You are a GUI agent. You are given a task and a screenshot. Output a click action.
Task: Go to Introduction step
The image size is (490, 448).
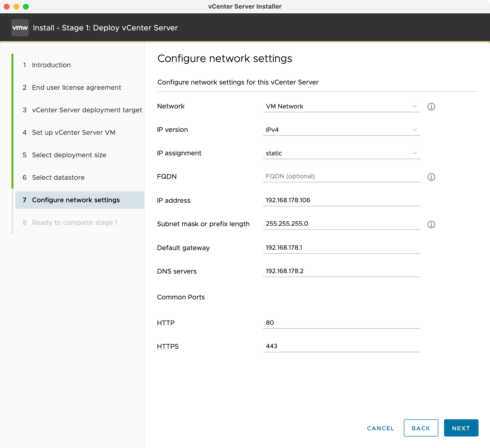[51, 65]
